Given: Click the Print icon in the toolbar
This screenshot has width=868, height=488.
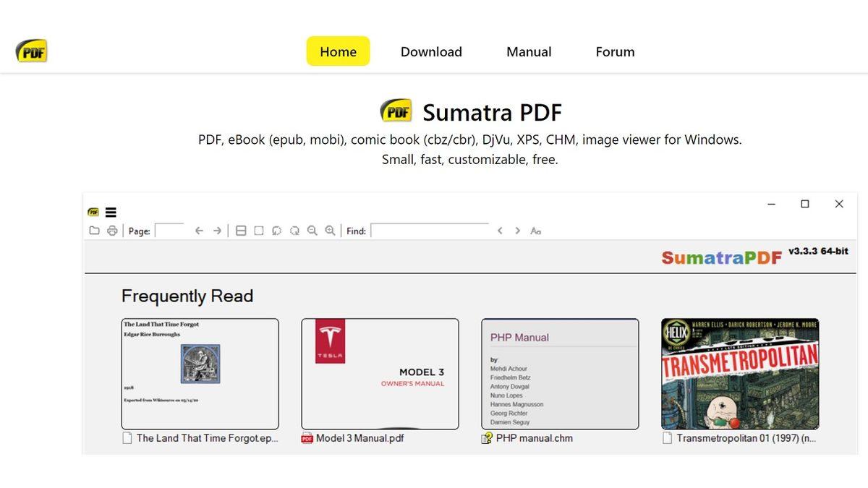Looking at the screenshot, I should click(112, 231).
